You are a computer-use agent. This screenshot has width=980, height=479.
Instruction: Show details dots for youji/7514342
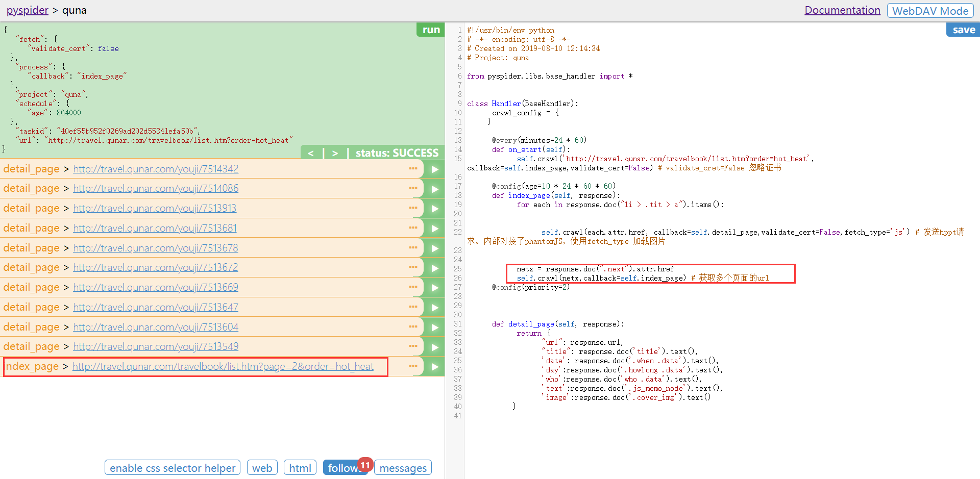(413, 168)
